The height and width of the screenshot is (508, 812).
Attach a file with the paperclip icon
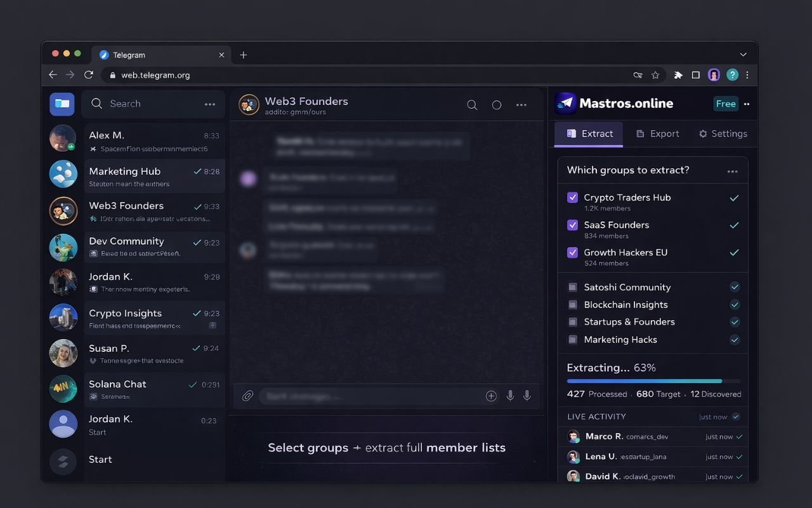[x=247, y=396]
